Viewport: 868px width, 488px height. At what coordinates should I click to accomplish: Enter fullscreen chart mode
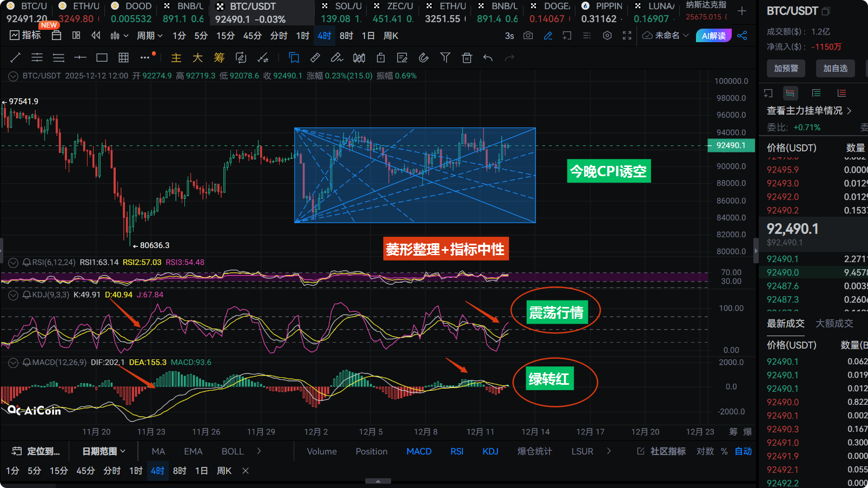627,36
